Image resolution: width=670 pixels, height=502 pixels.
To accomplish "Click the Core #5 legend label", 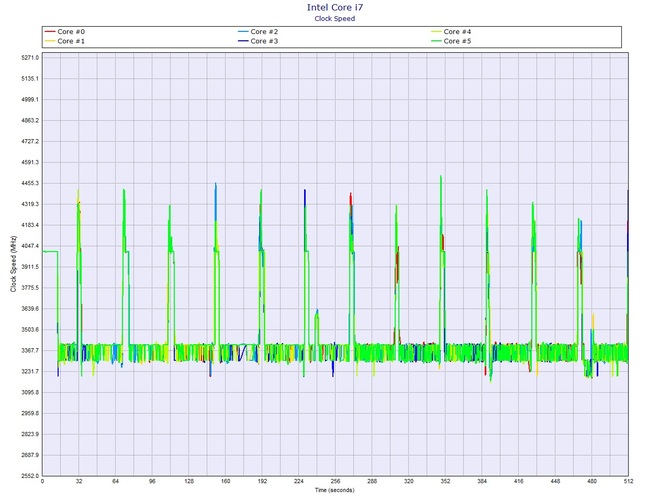I will pyautogui.click(x=457, y=41).
